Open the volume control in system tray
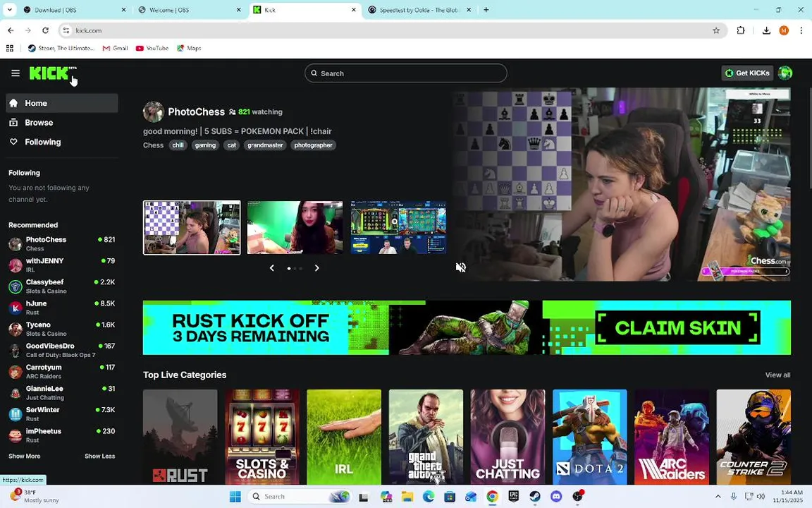 [761, 497]
